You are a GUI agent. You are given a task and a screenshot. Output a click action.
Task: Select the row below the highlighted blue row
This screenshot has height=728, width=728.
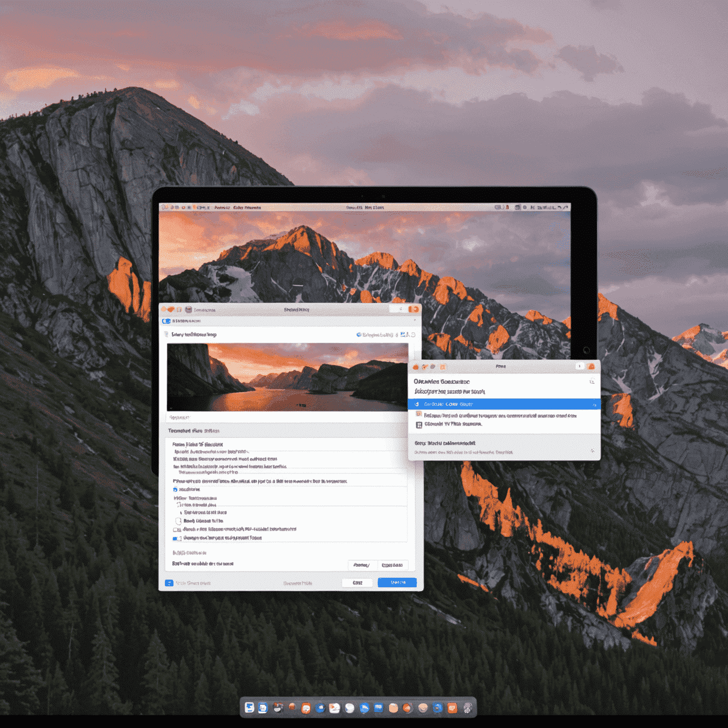click(x=504, y=415)
